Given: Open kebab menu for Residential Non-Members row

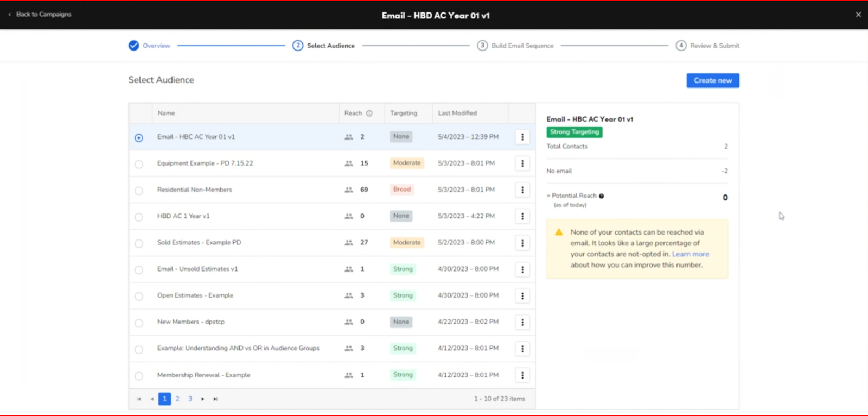Looking at the screenshot, I should pyautogui.click(x=522, y=190).
